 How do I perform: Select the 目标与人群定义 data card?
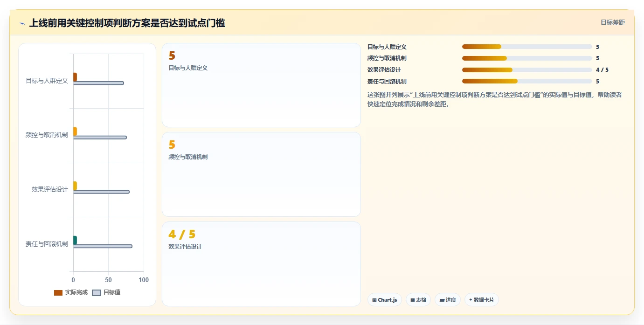coord(261,85)
